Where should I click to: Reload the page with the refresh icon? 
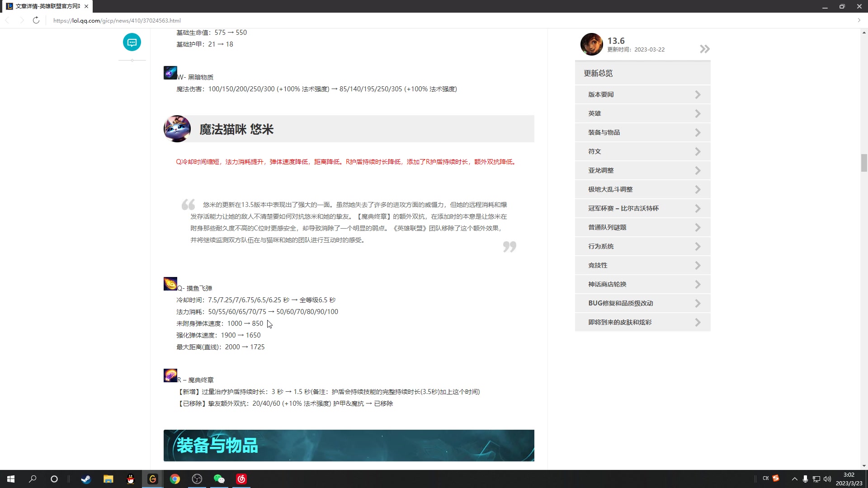tap(36, 20)
